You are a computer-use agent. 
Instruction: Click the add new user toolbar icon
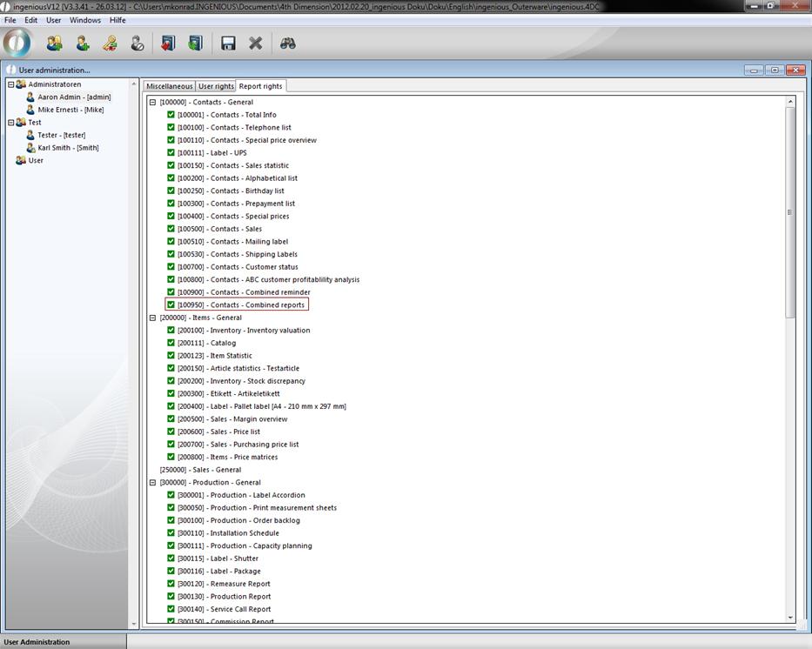pos(82,43)
